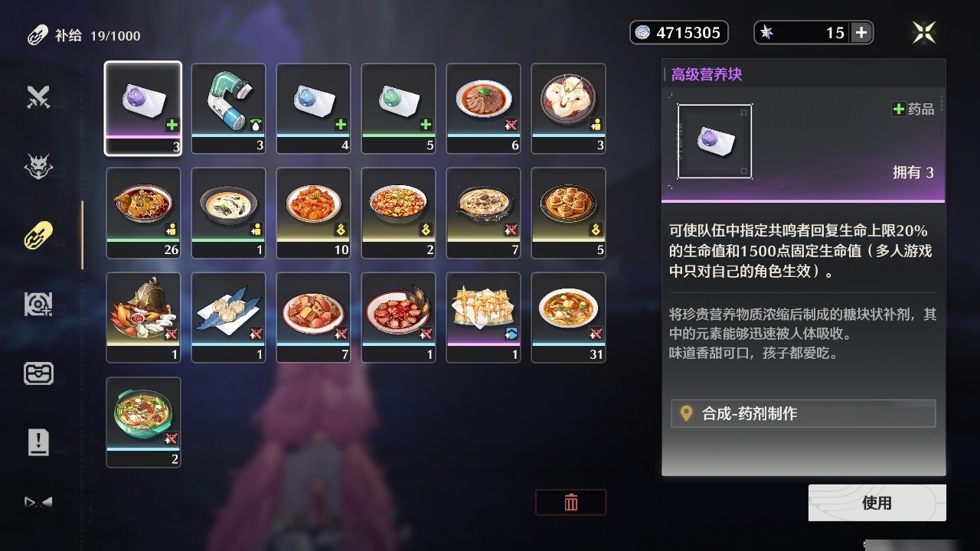Open the quest items exclamation category icon

point(38,442)
